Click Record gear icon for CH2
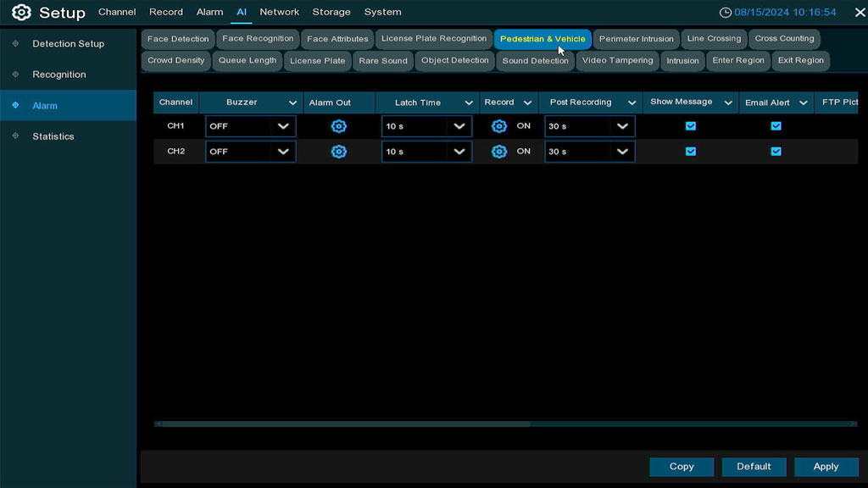The width and height of the screenshot is (868, 488). 499,152
